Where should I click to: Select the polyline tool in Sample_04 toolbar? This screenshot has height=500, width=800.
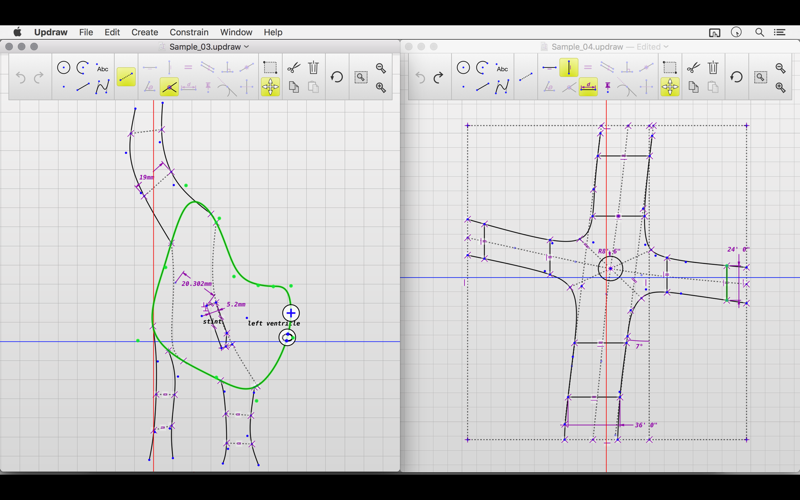point(502,88)
